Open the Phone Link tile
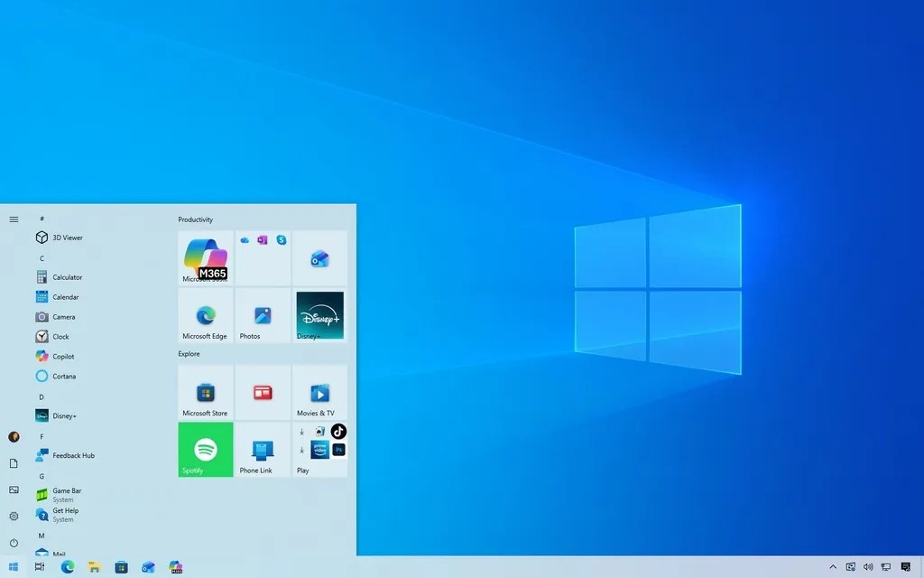Image resolution: width=924 pixels, height=578 pixels. click(263, 450)
